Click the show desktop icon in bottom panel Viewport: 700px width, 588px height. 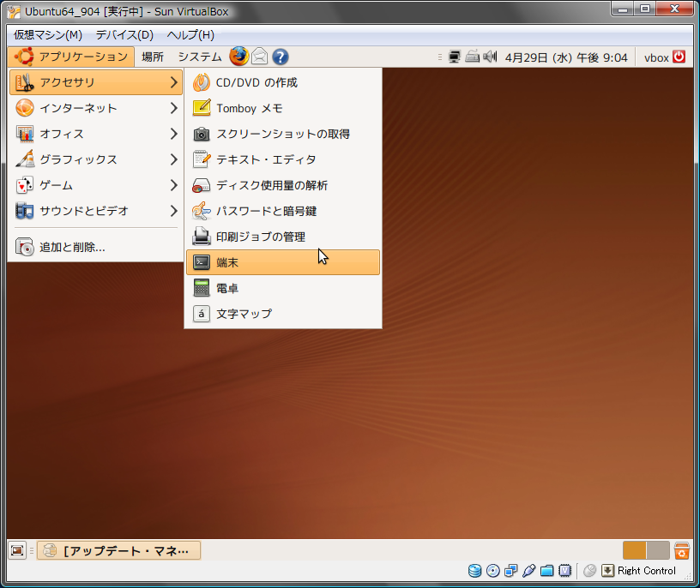point(17,550)
